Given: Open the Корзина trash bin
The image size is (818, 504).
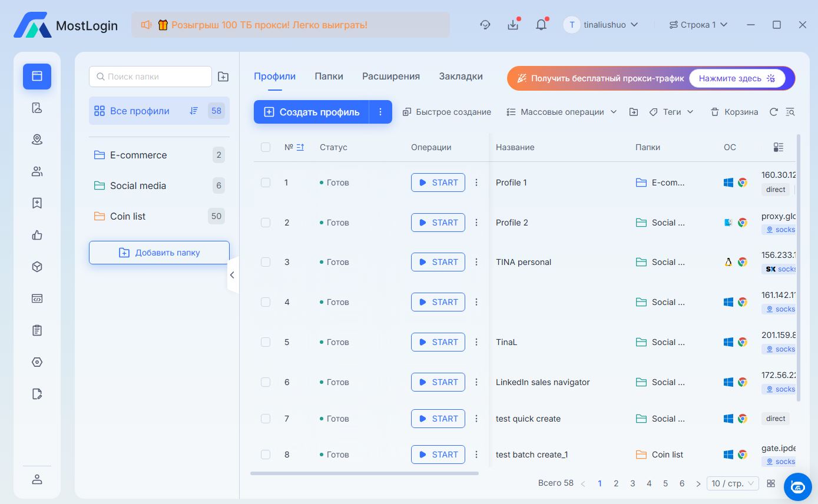Looking at the screenshot, I should coord(734,112).
